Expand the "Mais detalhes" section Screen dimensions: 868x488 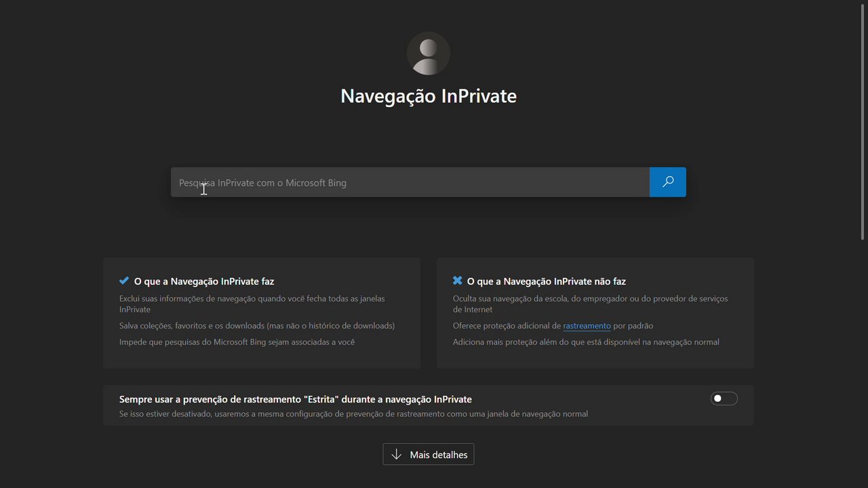tap(429, 454)
